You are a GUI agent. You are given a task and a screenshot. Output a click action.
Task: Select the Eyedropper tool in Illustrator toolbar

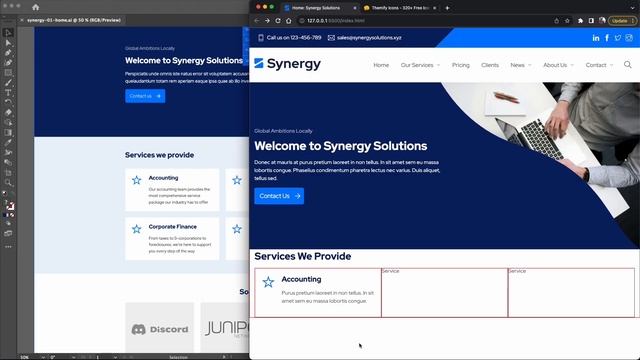(8, 142)
